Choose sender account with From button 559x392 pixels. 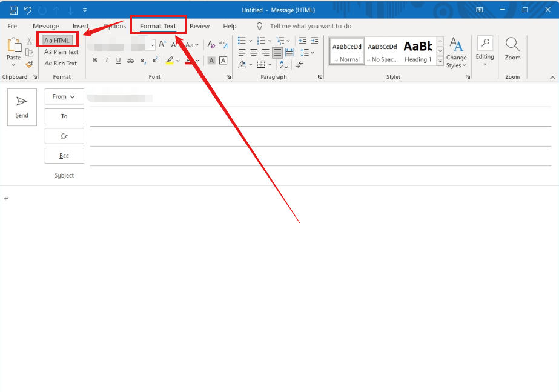(x=64, y=96)
